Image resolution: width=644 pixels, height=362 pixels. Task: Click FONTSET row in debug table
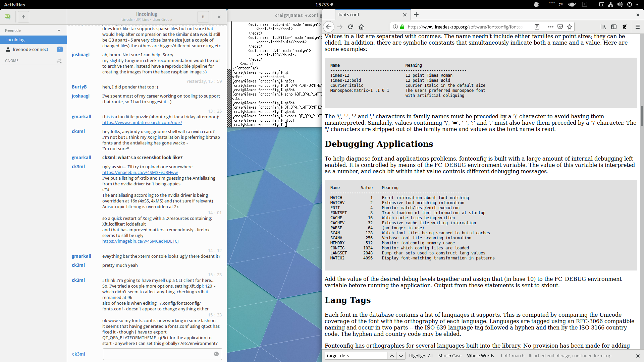[x=408, y=213]
